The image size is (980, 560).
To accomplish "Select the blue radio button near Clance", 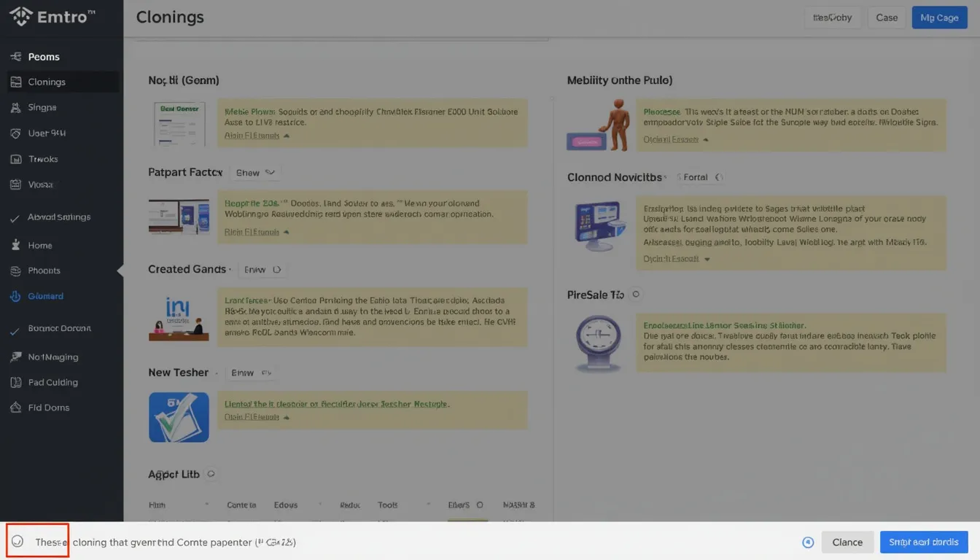I will [808, 542].
